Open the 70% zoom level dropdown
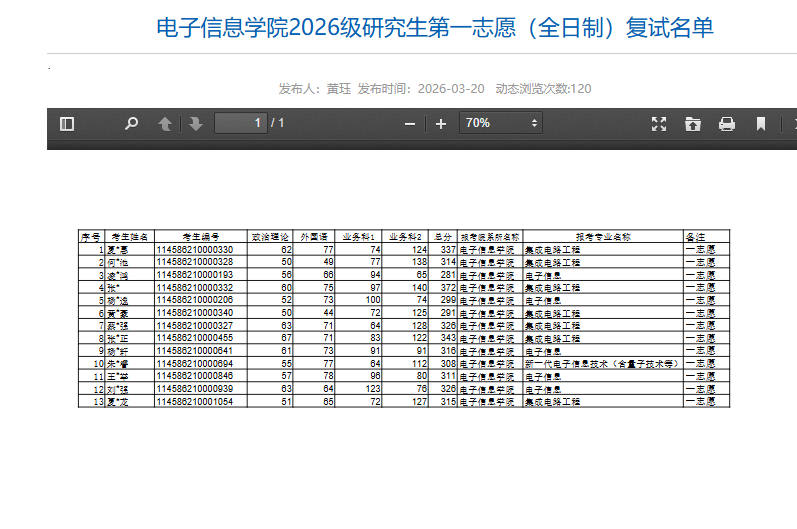This screenshot has width=797, height=529. 500,123
